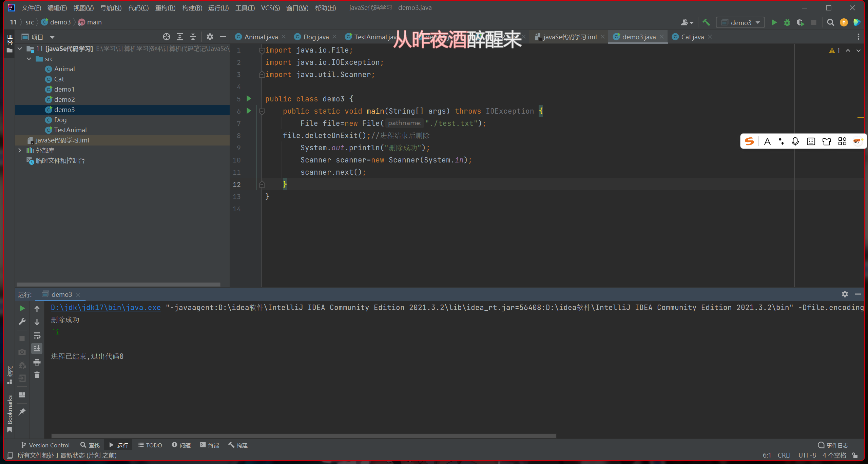Click the 4 个空格 indent setting

click(x=834, y=456)
